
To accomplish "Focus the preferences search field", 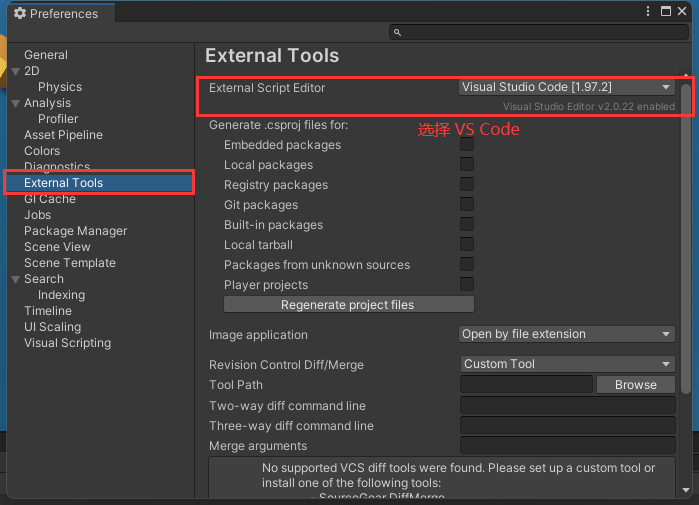I will click(x=539, y=32).
